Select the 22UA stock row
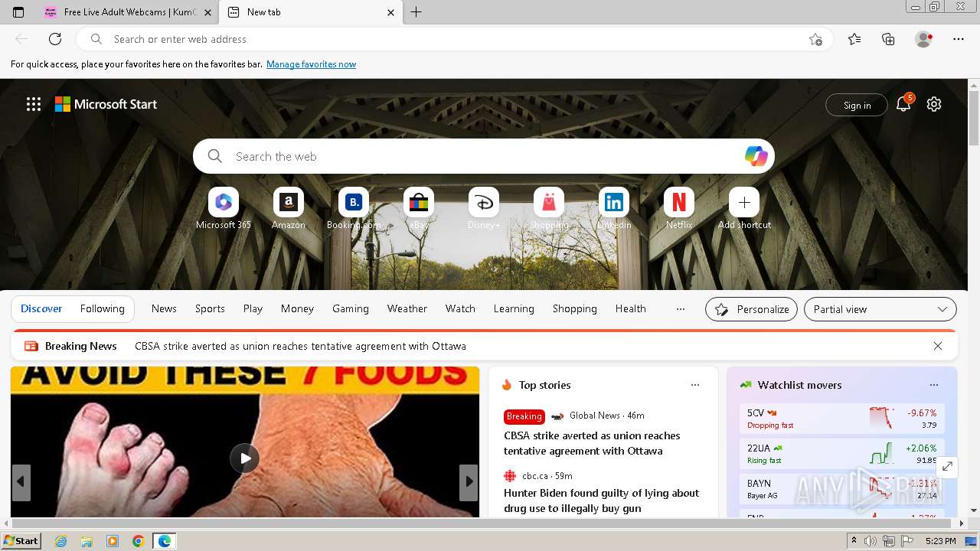This screenshot has height=551, width=980. click(x=842, y=453)
